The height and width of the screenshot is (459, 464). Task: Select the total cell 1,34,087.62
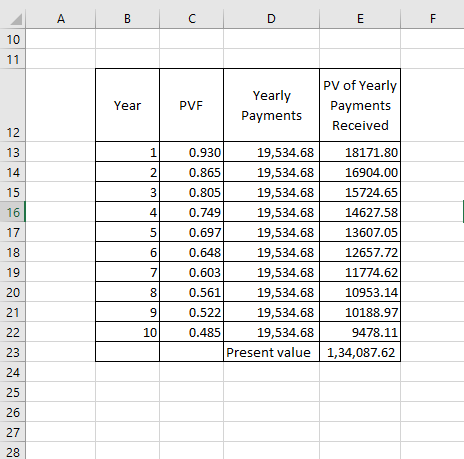point(360,352)
